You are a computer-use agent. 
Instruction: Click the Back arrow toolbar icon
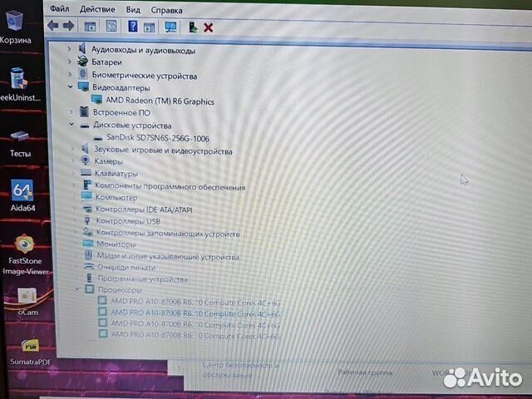pos(53,26)
